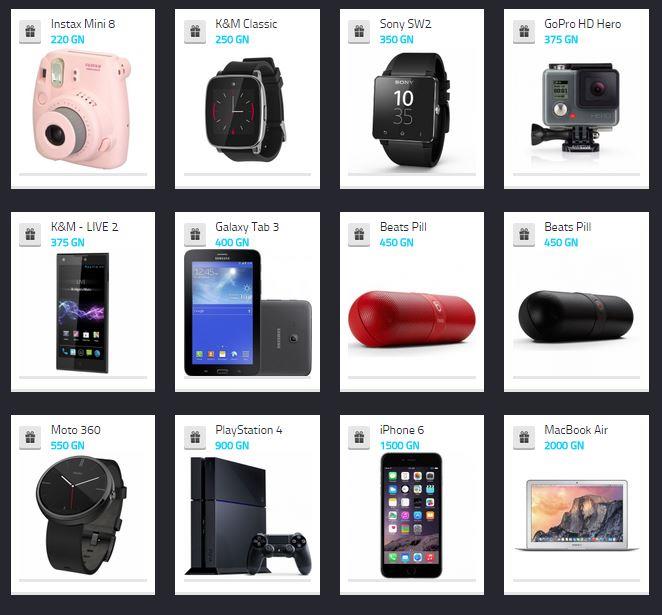662x615 pixels.
Task: Open the red Beats Pill speaker image
Action: tap(412, 320)
